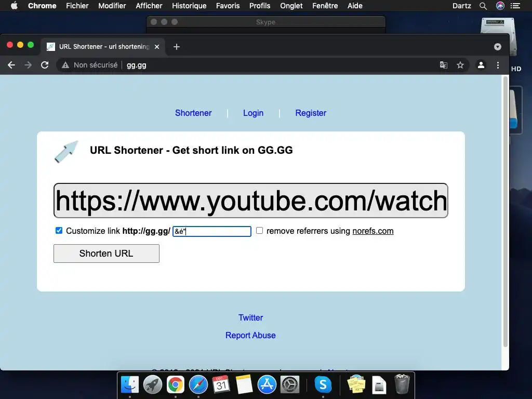Click the browser forward arrow

coord(28,65)
